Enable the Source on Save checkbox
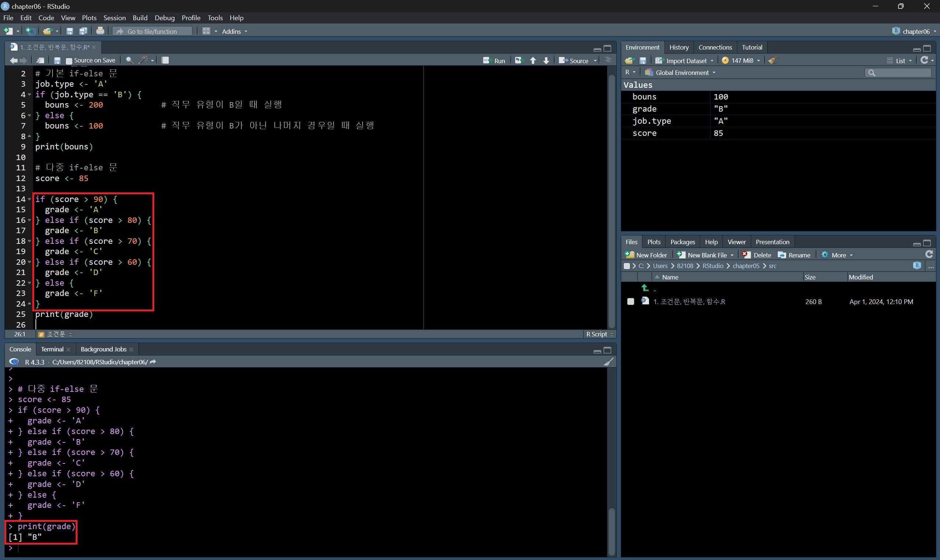This screenshot has width=940, height=560. (69, 61)
